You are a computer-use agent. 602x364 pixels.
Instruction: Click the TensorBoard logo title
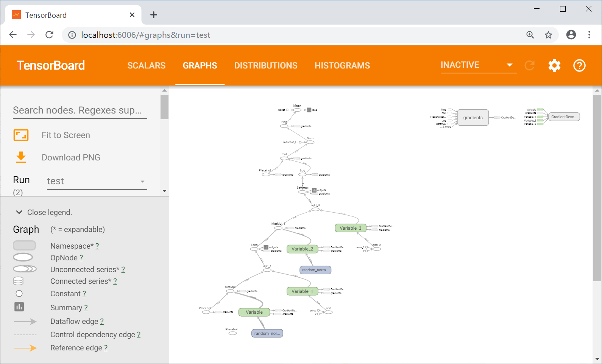click(51, 65)
